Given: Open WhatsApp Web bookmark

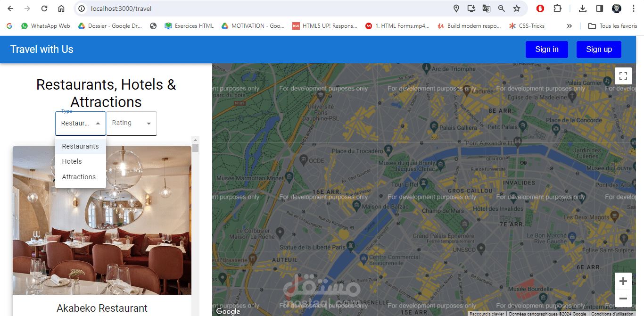Looking at the screenshot, I should (x=45, y=26).
